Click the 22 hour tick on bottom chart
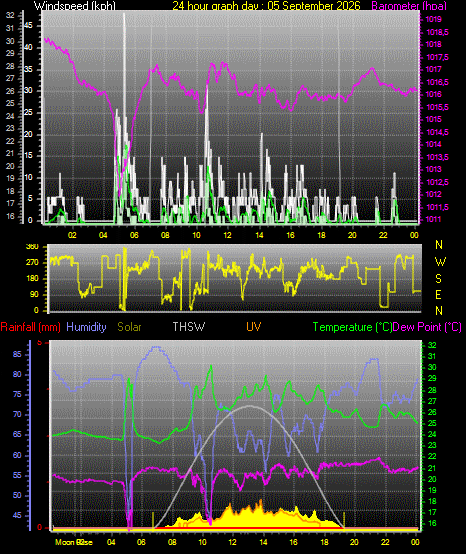Viewport: 466px width, 554px height. (x=385, y=542)
